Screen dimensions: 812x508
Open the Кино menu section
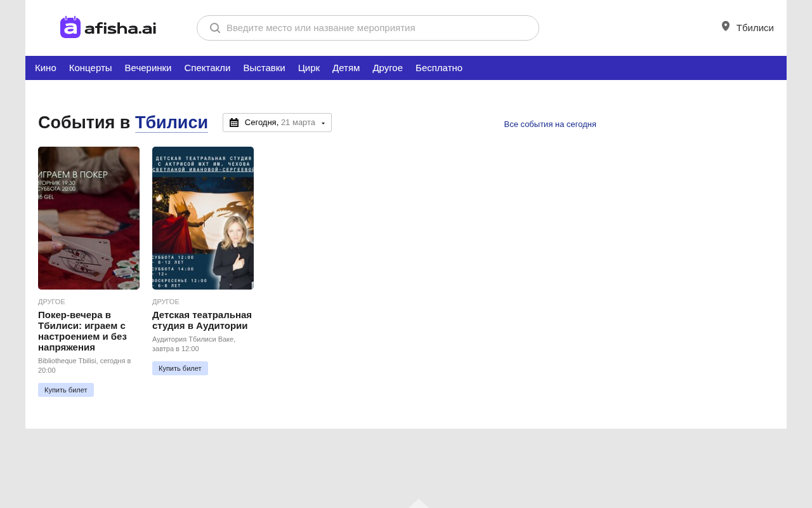coord(46,68)
